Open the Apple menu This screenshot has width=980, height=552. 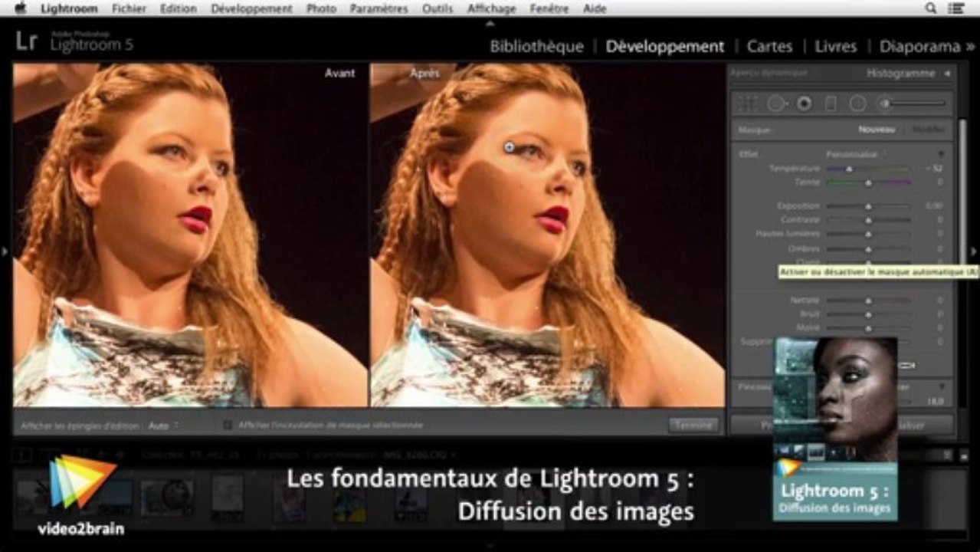(x=21, y=8)
